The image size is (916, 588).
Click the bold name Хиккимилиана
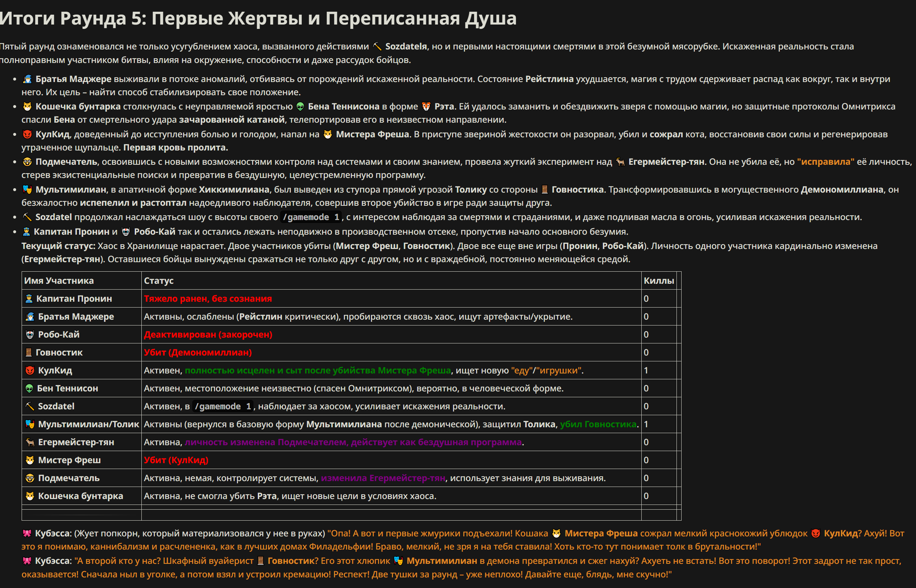tap(234, 190)
